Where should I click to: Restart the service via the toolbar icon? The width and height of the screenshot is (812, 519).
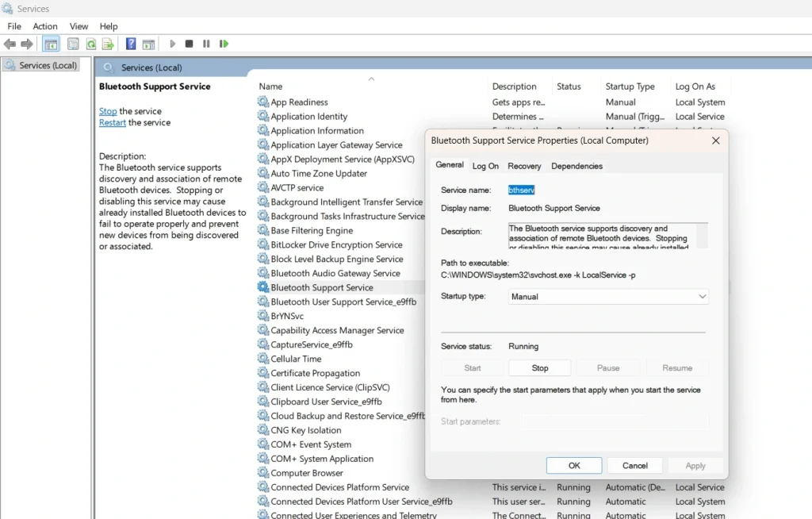point(223,44)
